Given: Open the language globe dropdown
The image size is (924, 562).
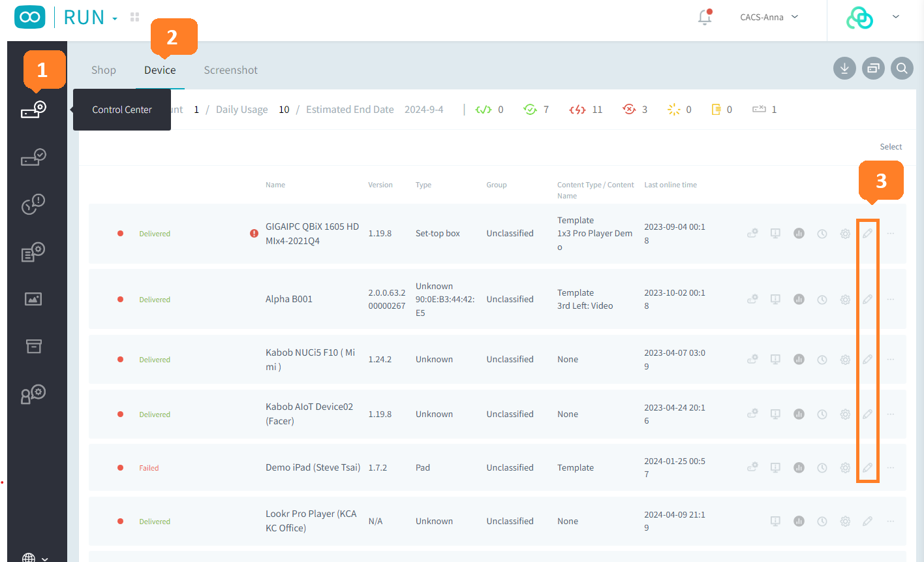Looking at the screenshot, I should [35, 558].
